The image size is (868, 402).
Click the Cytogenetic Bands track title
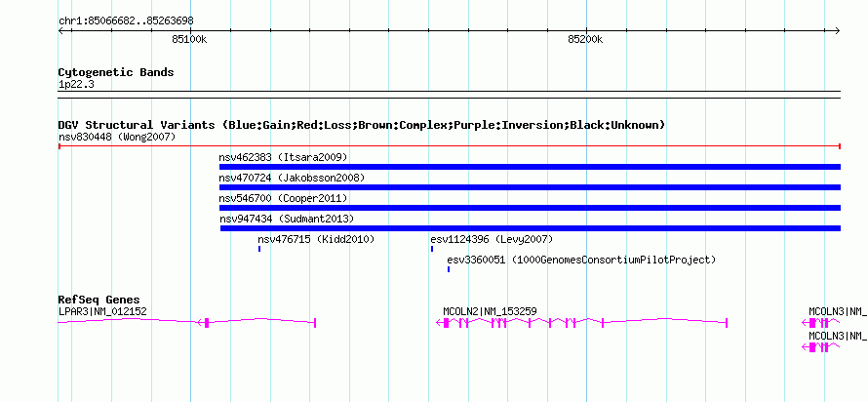pos(116,72)
